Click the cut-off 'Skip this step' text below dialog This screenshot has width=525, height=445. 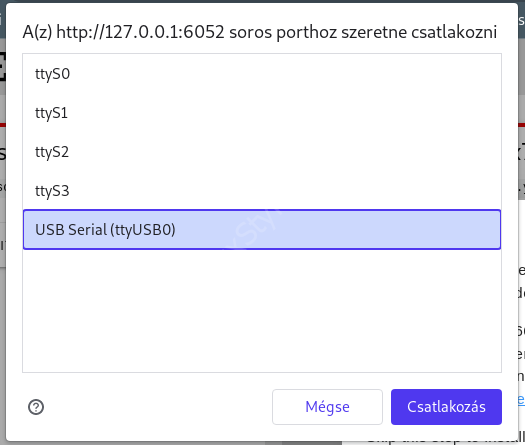[x=445, y=441]
